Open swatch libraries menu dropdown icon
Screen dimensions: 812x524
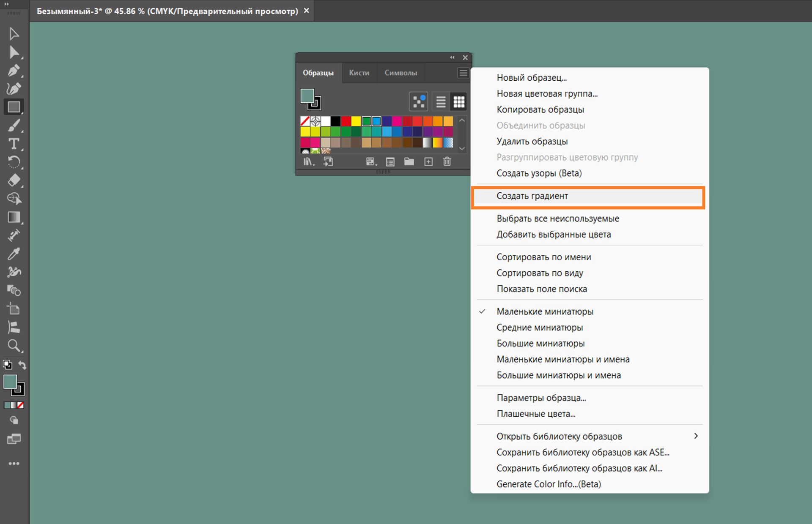pyautogui.click(x=308, y=161)
